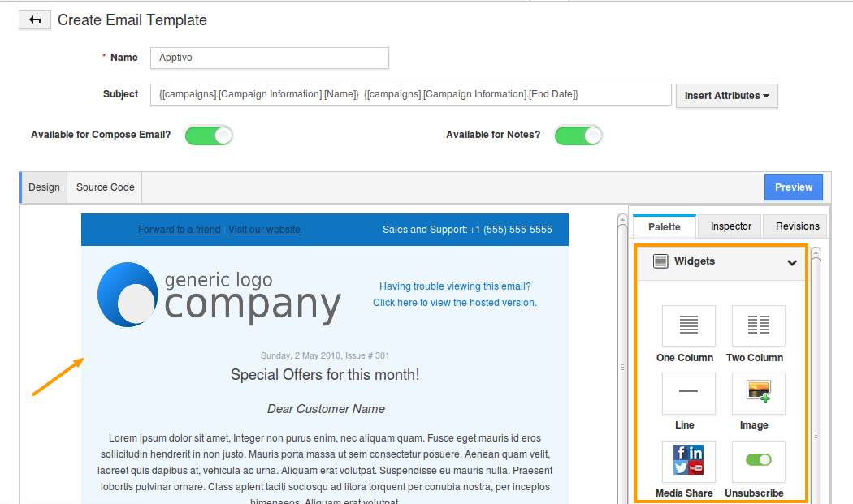The height and width of the screenshot is (504, 853).
Task: Click the 'Sunday, 2 May 2010, Issue # 301' text
Action: pos(325,356)
